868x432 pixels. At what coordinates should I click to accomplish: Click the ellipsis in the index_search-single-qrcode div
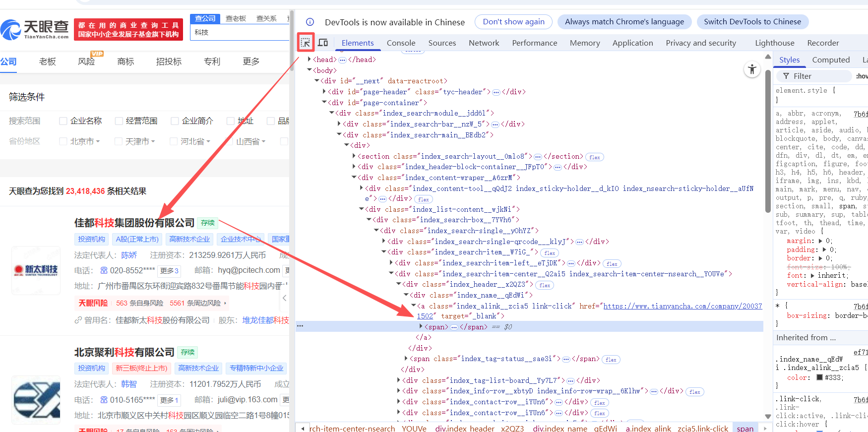pyautogui.click(x=579, y=242)
